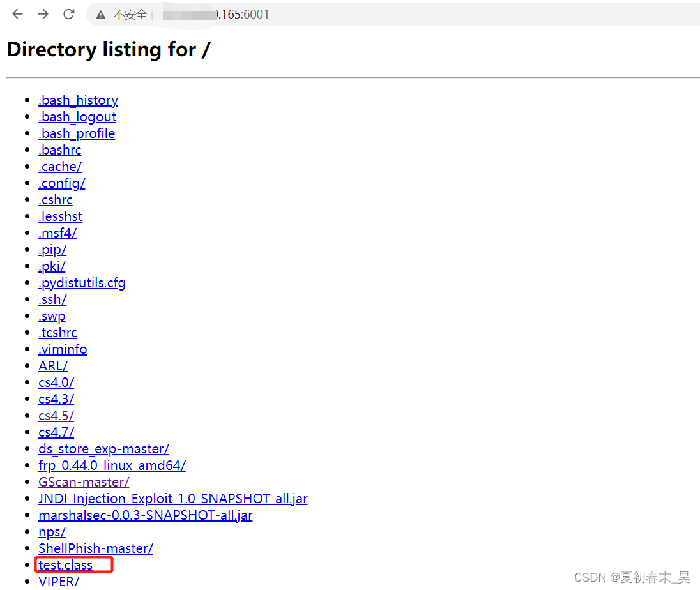Go back with the browser back arrow
700x590 pixels.
click(17, 14)
